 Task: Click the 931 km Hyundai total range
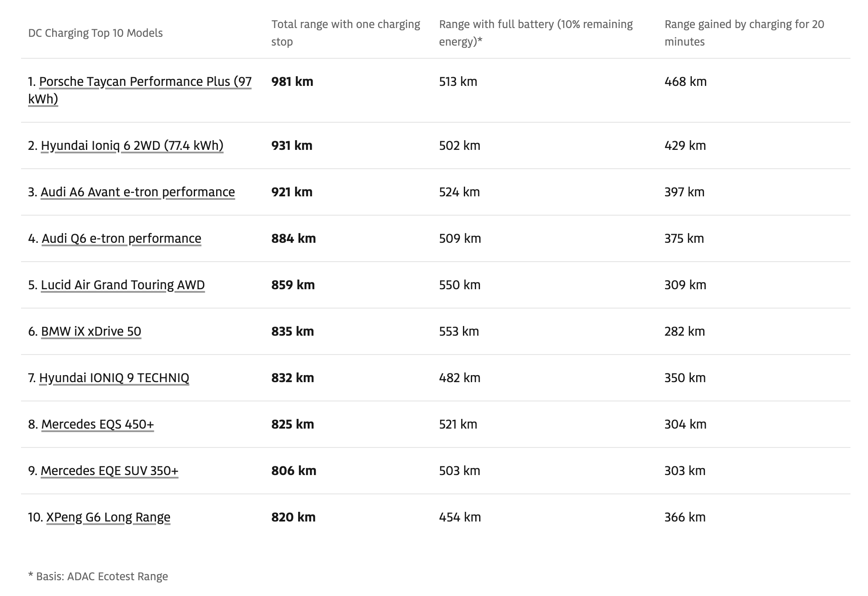pyautogui.click(x=292, y=145)
